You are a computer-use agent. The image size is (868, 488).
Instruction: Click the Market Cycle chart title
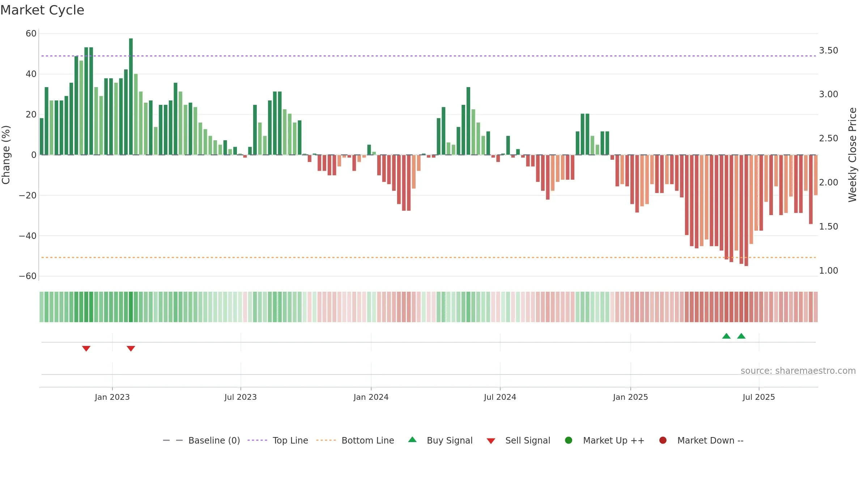tap(42, 10)
